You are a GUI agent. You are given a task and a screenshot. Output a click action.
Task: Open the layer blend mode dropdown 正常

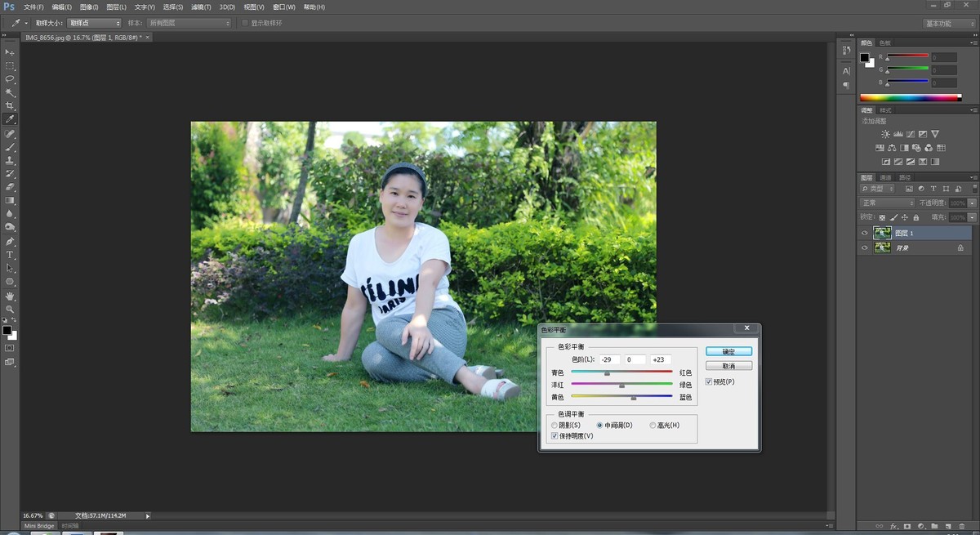click(887, 203)
